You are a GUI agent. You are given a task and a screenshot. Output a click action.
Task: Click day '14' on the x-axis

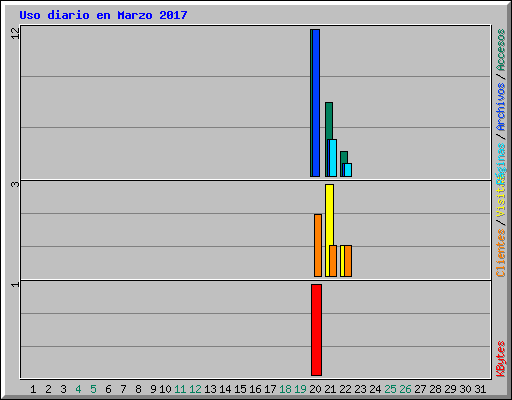pyautogui.click(x=225, y=389)
